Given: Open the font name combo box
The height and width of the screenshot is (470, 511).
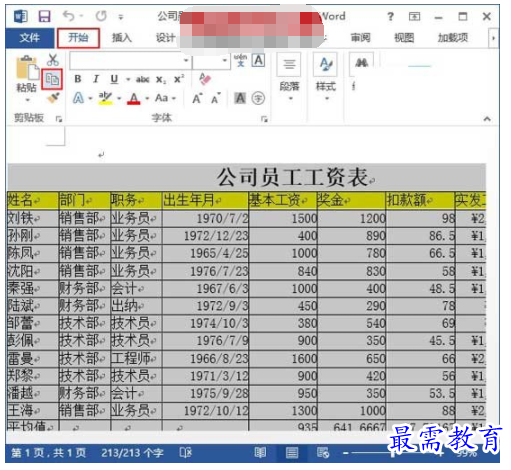Looking at the screenshot, I should pos(130,61).
